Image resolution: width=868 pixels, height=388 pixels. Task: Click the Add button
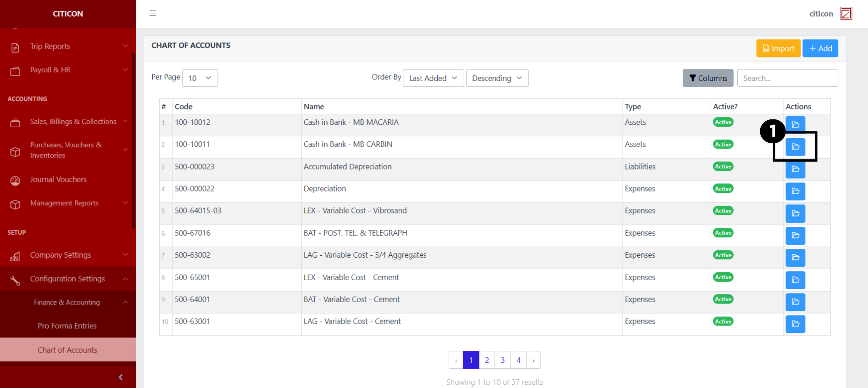[x=820, y=48]
